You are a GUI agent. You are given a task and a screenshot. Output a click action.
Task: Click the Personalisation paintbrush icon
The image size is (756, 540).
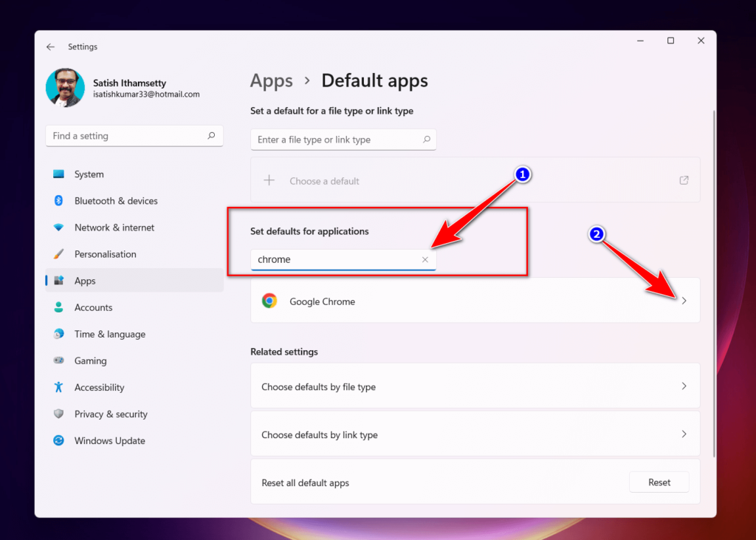coord(59,254)
